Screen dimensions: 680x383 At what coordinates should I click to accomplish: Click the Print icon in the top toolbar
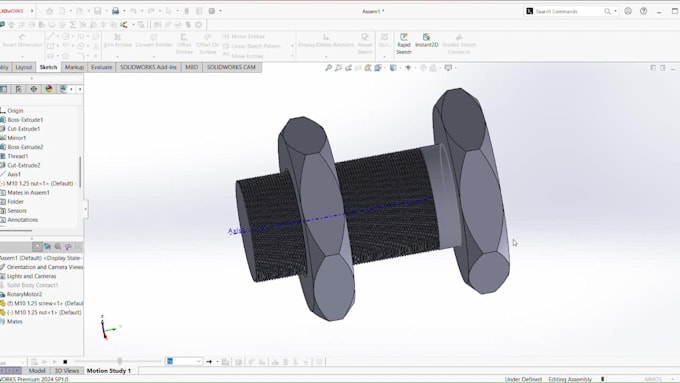115,11
